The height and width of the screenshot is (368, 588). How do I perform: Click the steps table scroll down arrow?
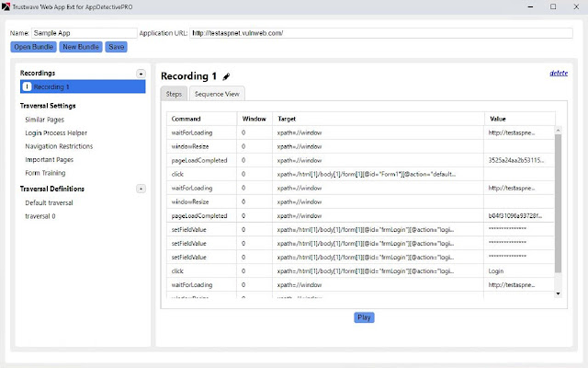(558, 293)
